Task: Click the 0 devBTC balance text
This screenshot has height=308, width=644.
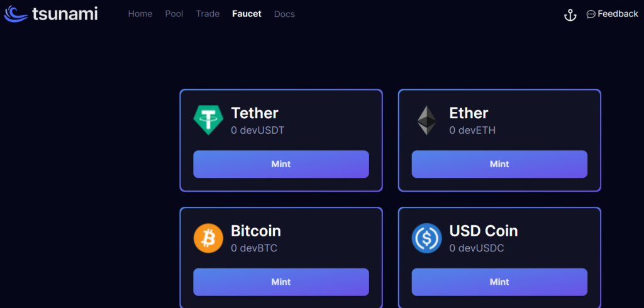Action: tap(254, 248)
